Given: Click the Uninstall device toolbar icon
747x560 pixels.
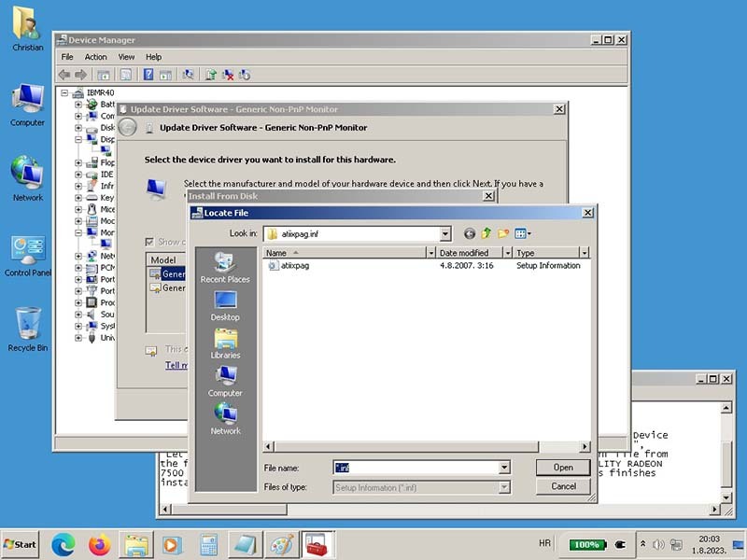Looking at the screenshot, I should 228,75.
